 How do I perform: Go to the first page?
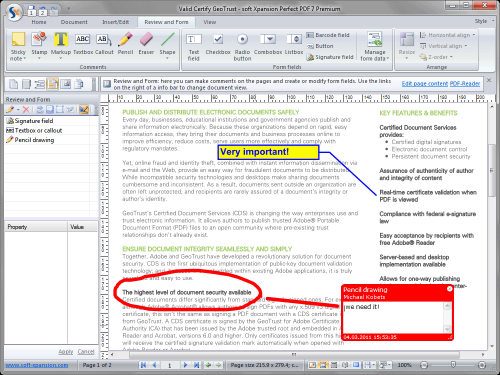coord(143,365)
